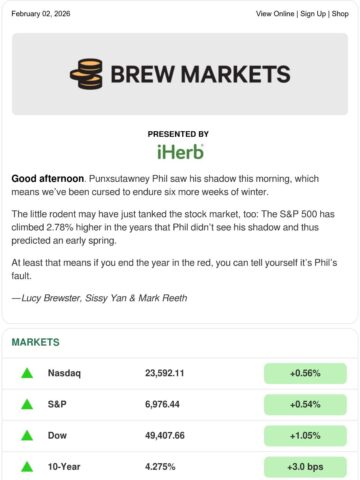Viewport: 360px width, 480px height.
Task: Click the stacked coins logo icon
Action: [x=86, y=74]
